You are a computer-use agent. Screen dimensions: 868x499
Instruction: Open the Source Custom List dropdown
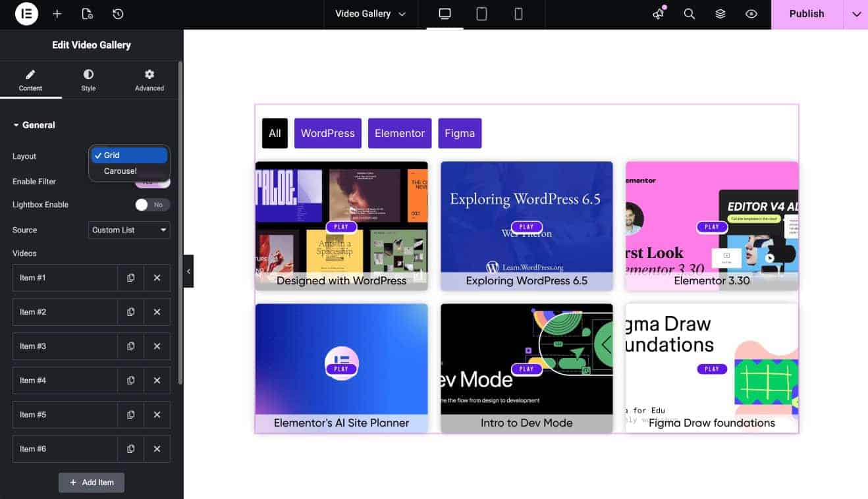coord(129,230)
